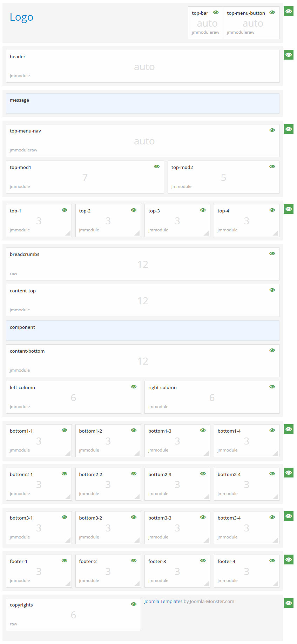Click resize corner handle of bottom1-4 block
The width and height of the screenshot is (297, 644).
[276, 454]
